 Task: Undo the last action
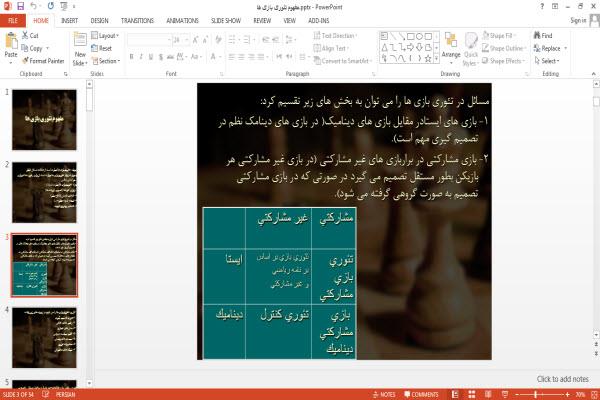tap(34, 7)
